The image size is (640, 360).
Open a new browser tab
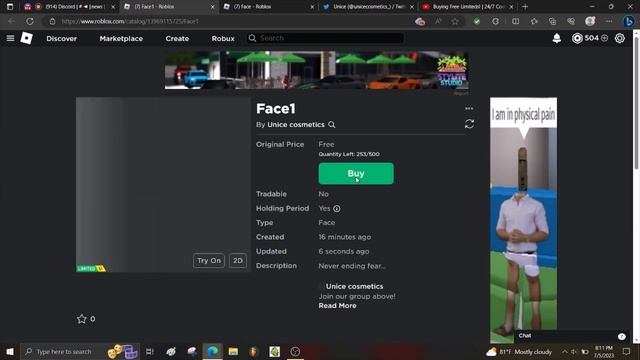click(x=525, y=7)
